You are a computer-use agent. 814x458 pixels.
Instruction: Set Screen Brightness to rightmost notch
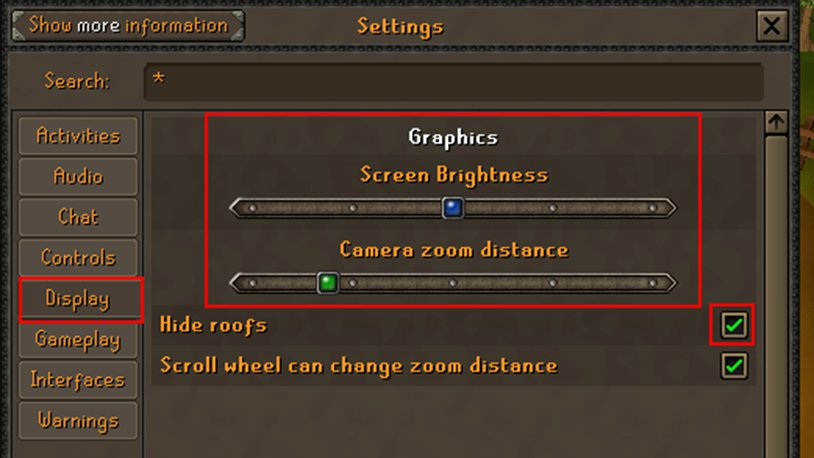click(653, 208)
